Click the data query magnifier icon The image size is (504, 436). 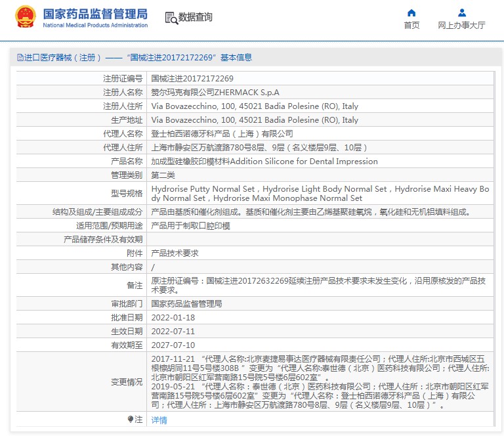pyautogui.click(x=171, y=18)
